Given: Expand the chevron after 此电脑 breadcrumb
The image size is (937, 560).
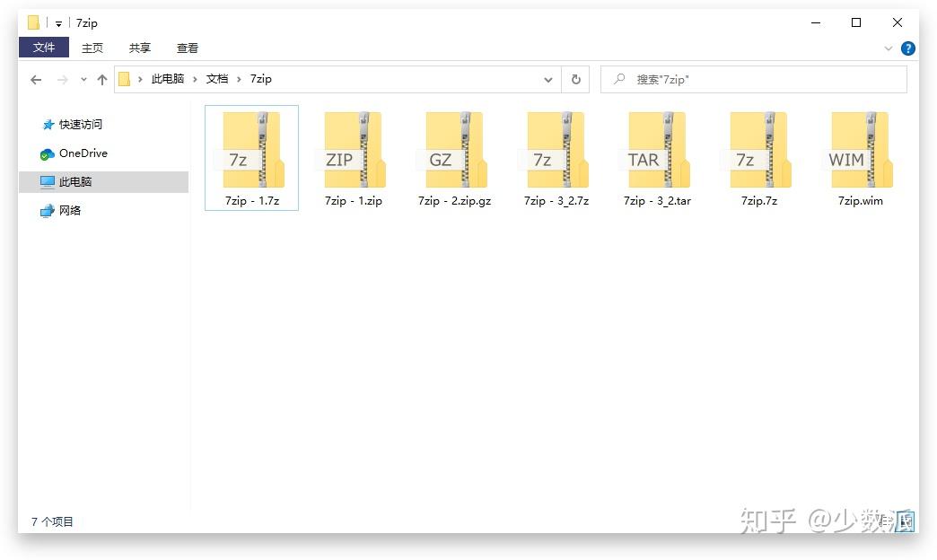Looking at the screenshot, I should tap(195, 80).
